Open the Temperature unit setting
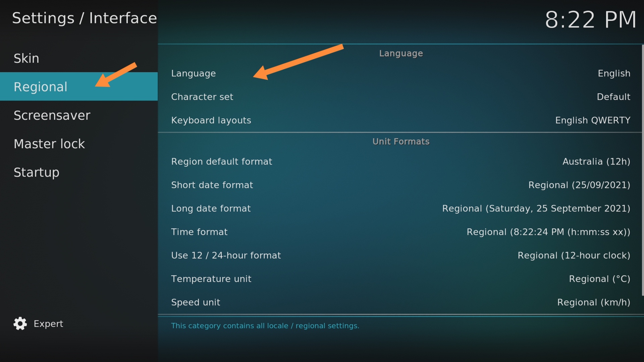Viewport: 644px width, 362px height. tap(400, 279)
